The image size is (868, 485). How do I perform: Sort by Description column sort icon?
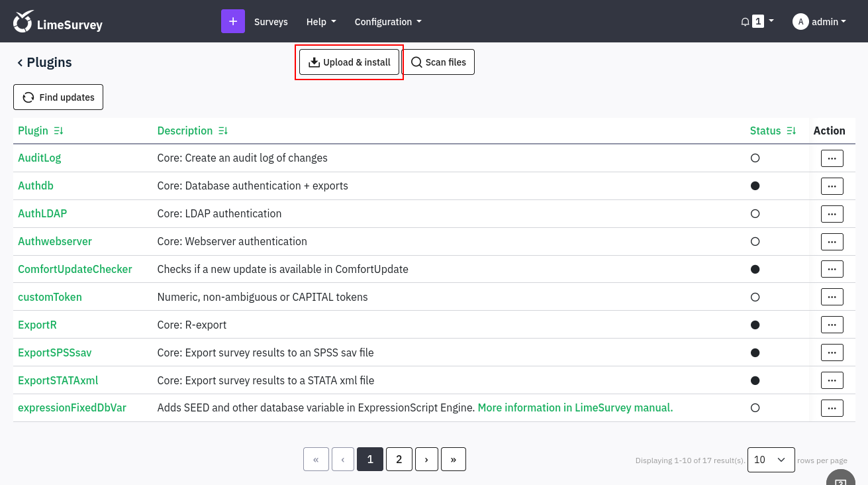pos(223,131)
